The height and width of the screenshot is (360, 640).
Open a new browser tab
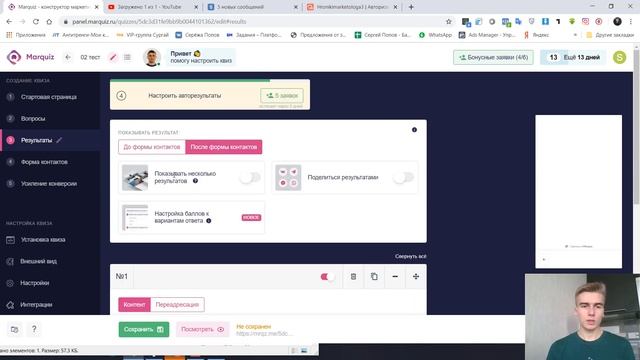(411, 7)
